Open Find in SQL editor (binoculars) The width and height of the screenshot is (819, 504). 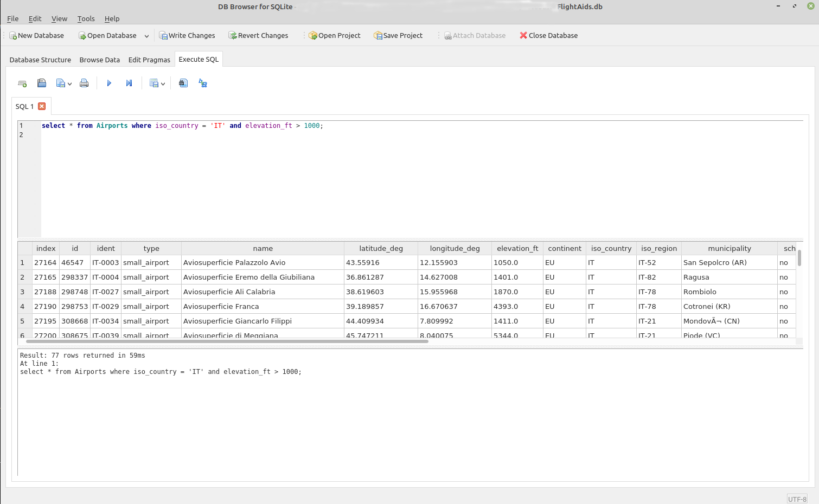183,83
